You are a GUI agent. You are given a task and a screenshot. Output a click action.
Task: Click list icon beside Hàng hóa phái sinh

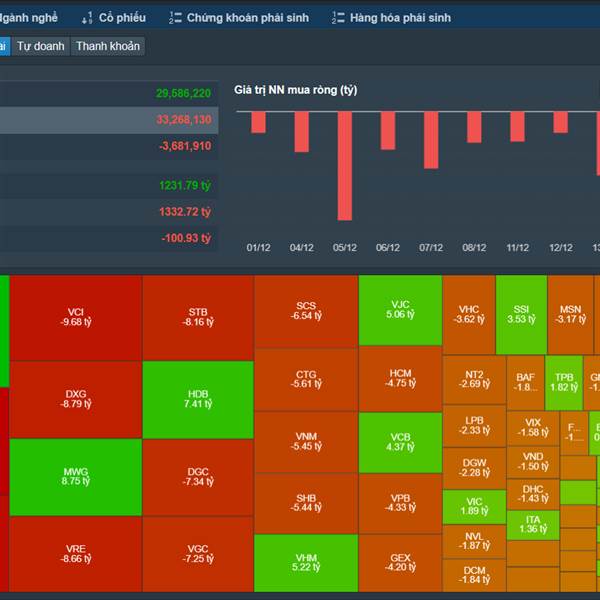[x=338, y=18]
